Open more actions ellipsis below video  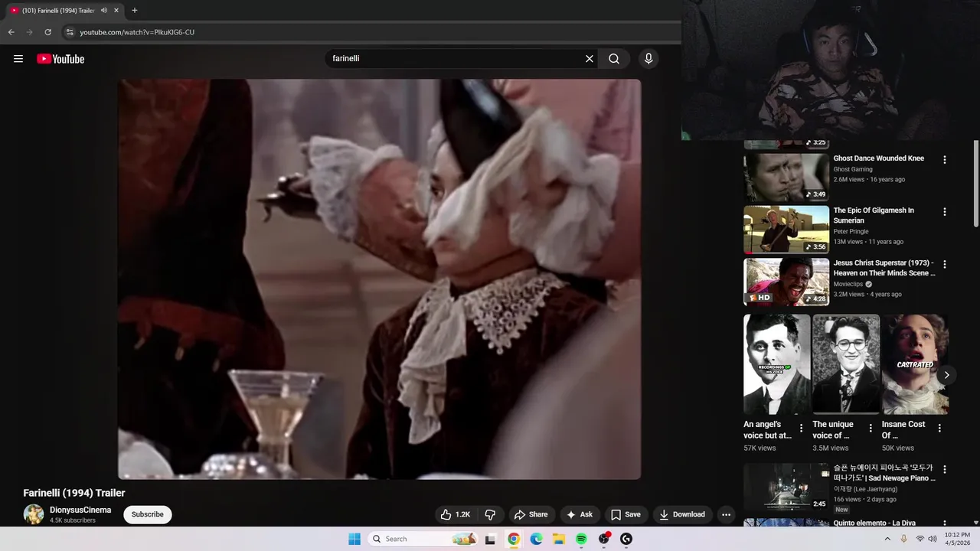[726, 514]
